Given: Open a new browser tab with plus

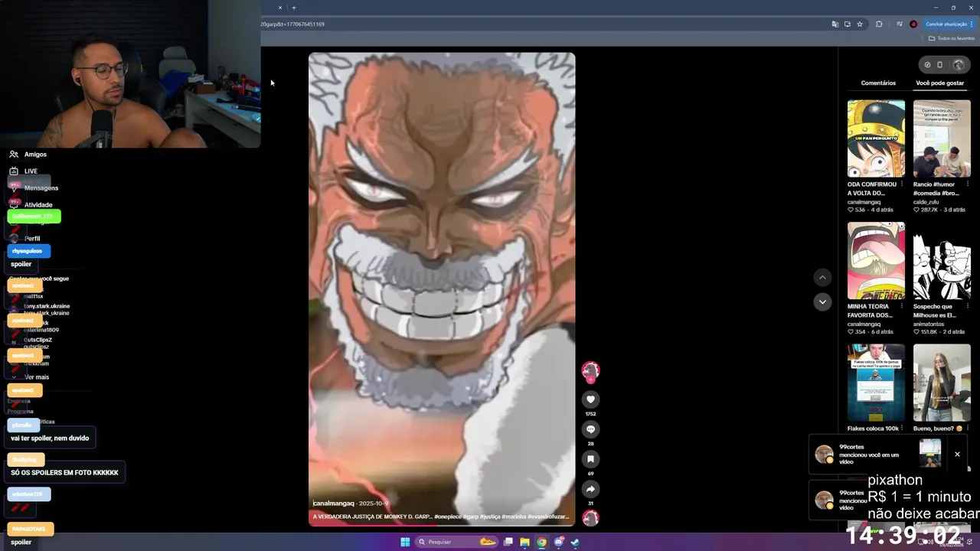Looking at the screenshot, I should point(293,8).
